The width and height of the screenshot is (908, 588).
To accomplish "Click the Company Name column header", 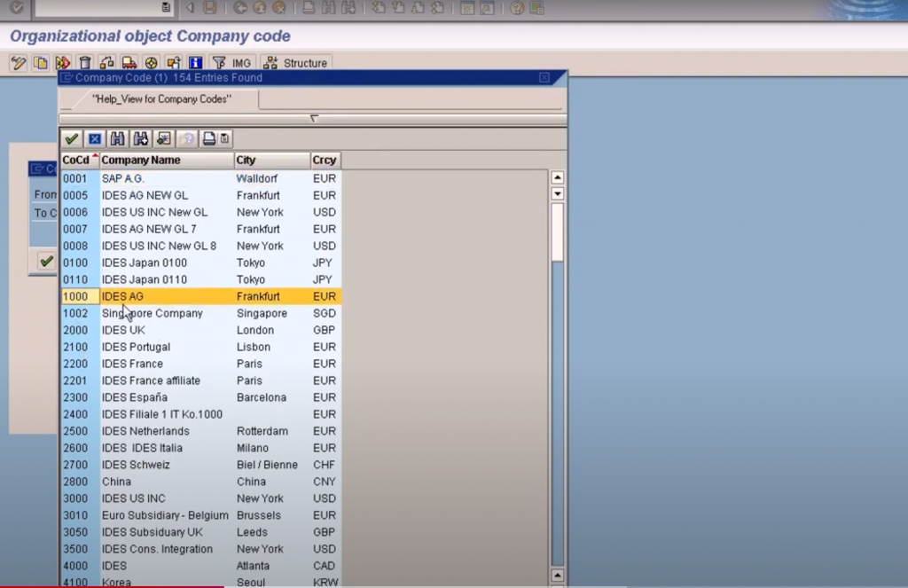I will [167, 160].
